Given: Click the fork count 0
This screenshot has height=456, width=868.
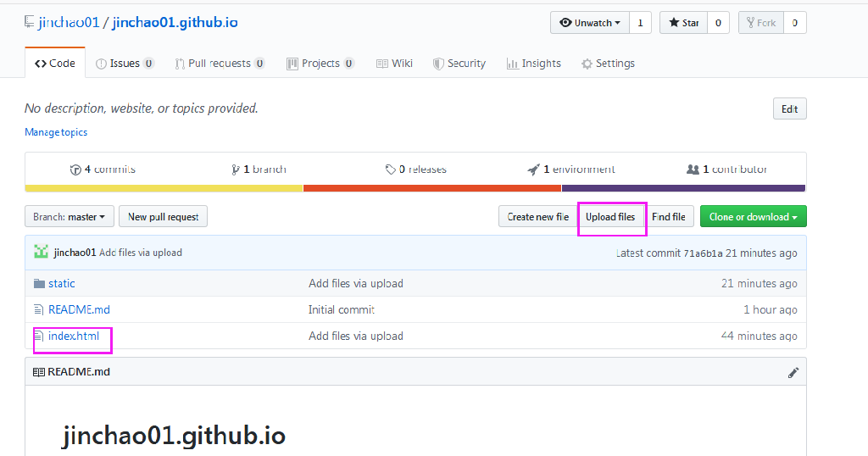Looking at the screenshot, I should point(795,23).
